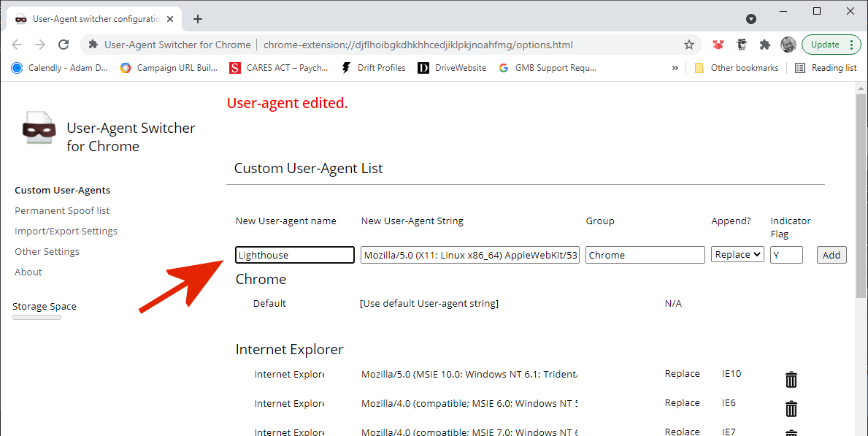Go to Import/Export Settings
Image resolution: width=868 pixels, height=436 pixels.
pos(66,231)
